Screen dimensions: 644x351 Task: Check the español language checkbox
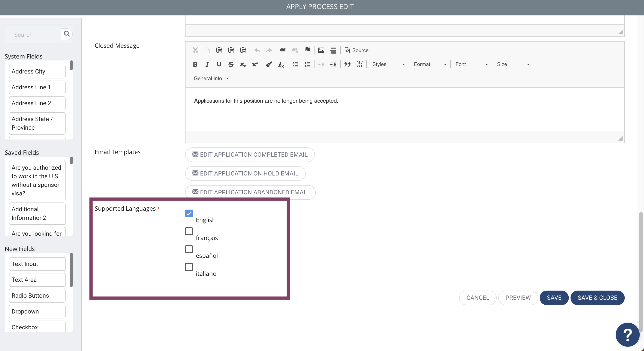189,249
